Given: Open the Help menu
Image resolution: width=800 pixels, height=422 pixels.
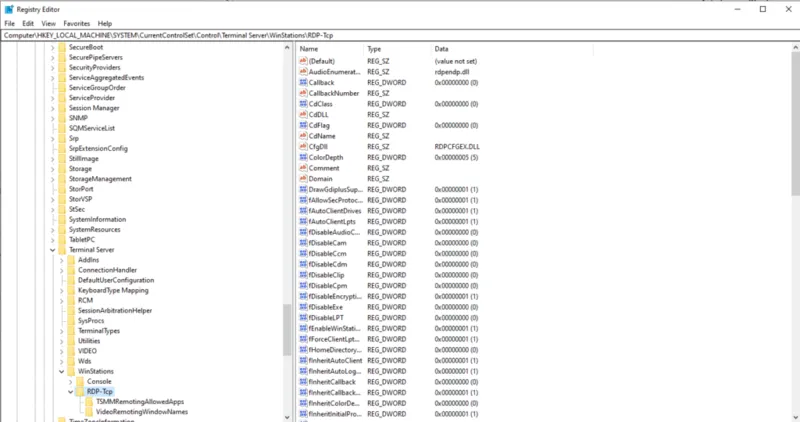Looking at the screenshot, I should tap(105, 23).
